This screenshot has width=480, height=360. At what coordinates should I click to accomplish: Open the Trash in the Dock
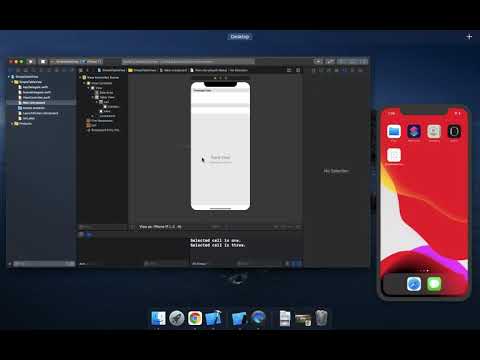click(x=321, y=318)
